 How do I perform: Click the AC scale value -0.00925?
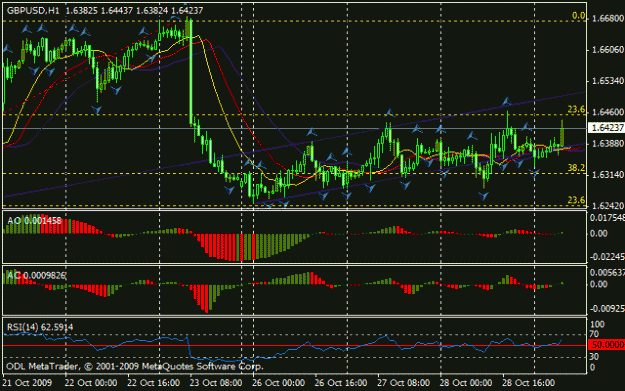tap(607, 308)
